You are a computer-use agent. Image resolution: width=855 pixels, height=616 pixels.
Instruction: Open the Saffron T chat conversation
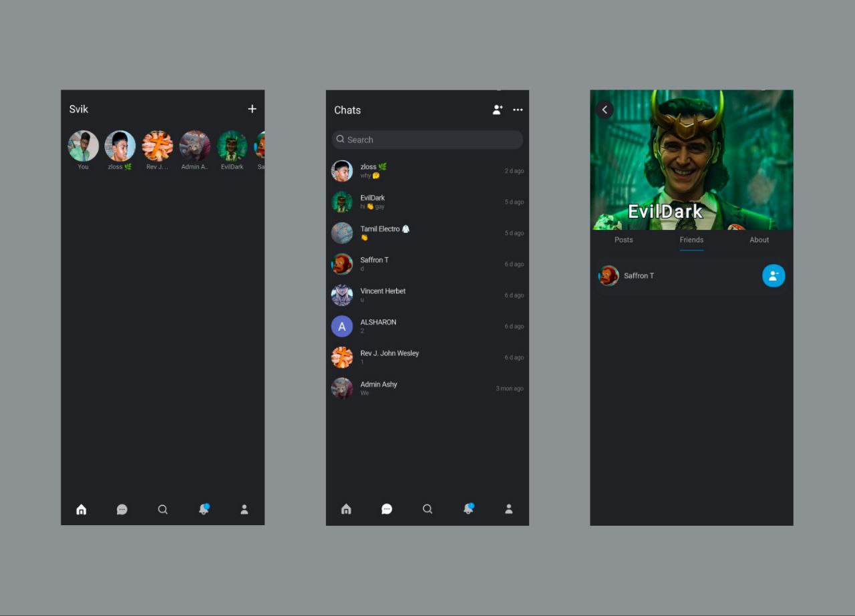click(427, 264)
